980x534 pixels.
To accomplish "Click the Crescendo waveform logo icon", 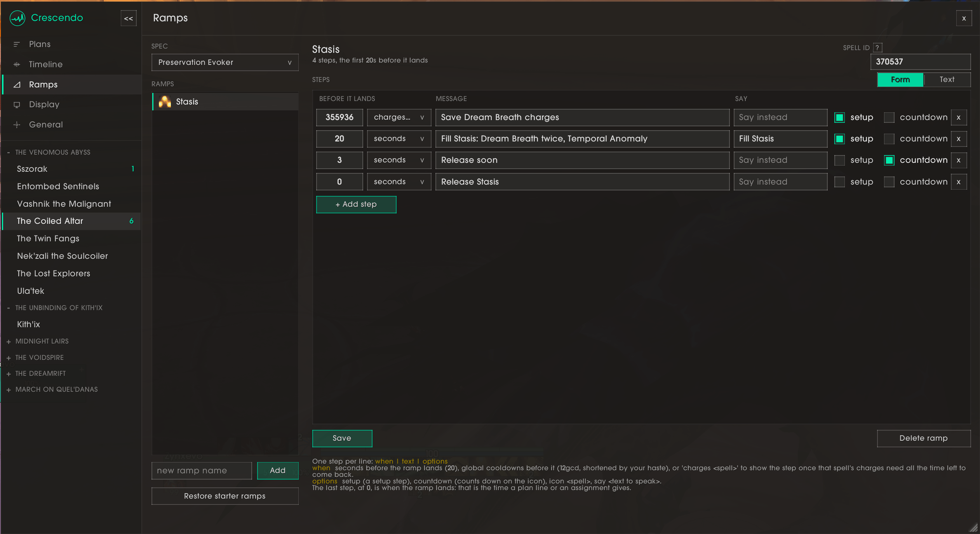I will (17, 18).
